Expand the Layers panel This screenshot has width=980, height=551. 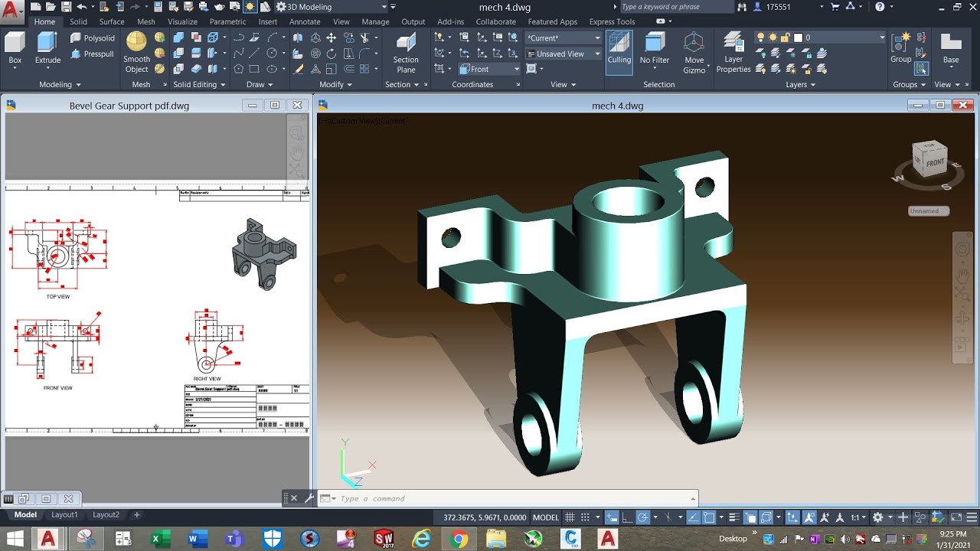click(x=801, y=85)
